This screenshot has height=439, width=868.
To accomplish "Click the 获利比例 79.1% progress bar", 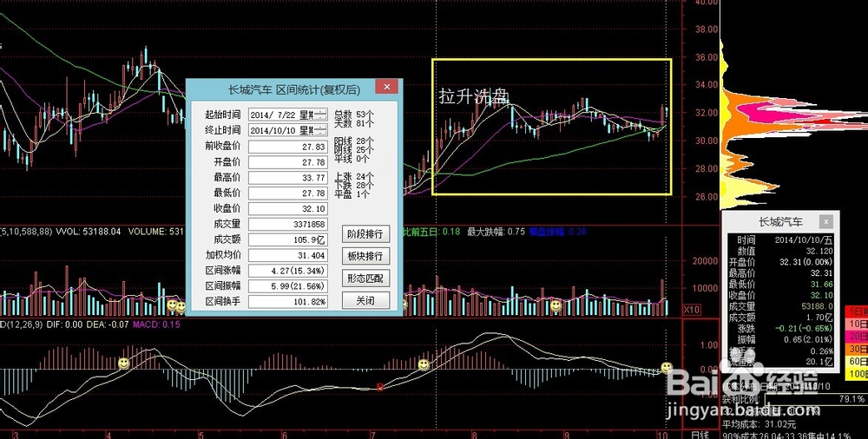I will (815, 399).
